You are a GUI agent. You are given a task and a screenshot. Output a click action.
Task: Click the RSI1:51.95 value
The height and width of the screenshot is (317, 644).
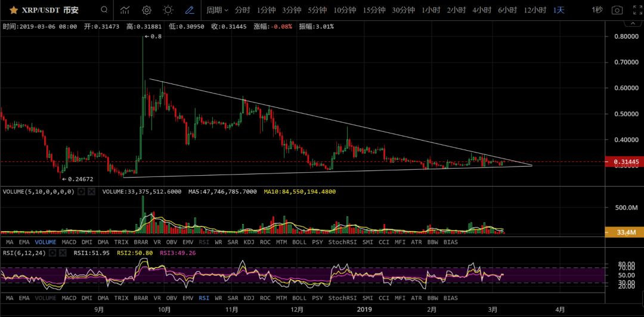coord(92,253)
